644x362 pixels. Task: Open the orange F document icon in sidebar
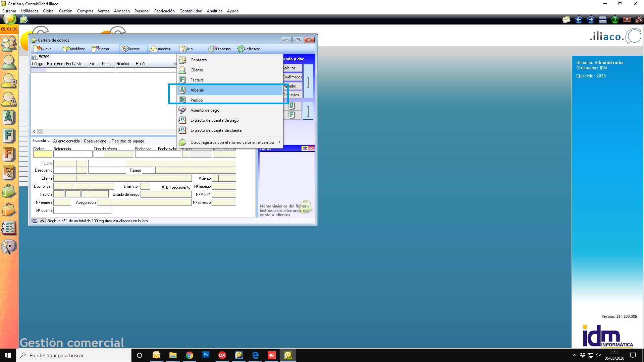9,155
